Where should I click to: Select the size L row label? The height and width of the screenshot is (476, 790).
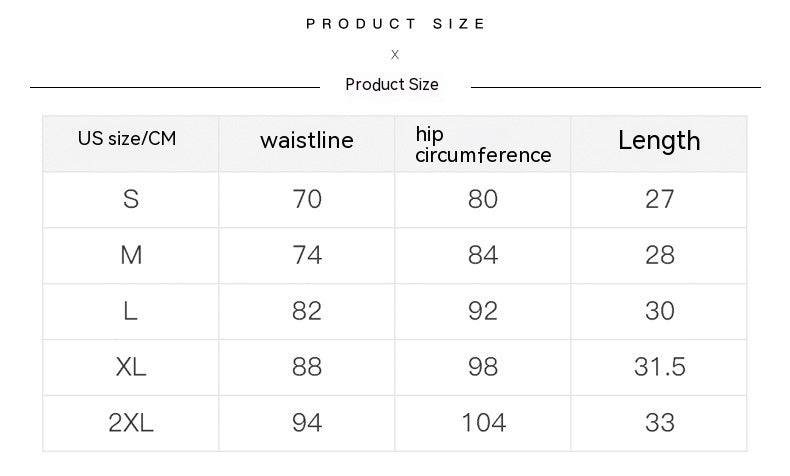pos(130,311)
